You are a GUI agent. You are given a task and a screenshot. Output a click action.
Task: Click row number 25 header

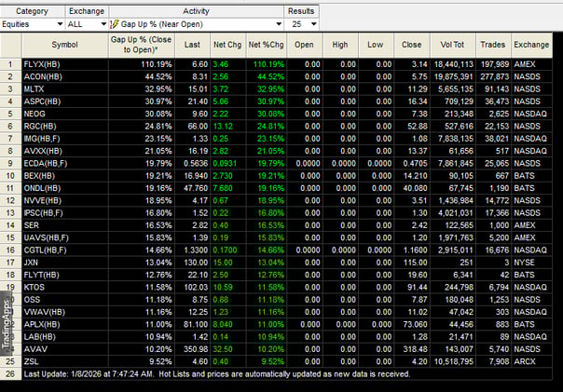tap(10, 361)
